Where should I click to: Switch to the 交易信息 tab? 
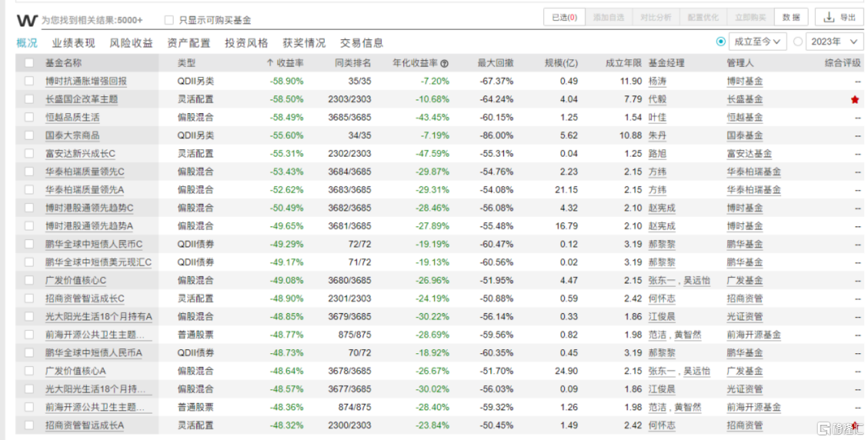(361, 43)
